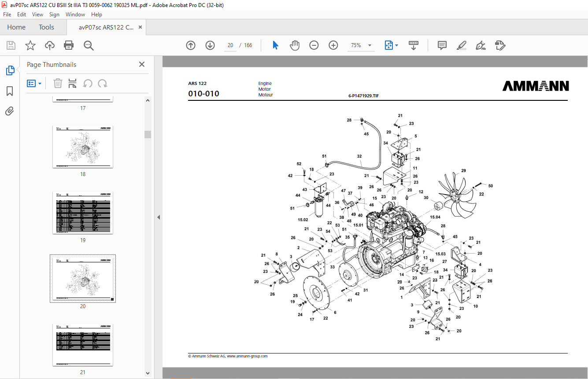Activate the selection arrow tool

point(275,45)
